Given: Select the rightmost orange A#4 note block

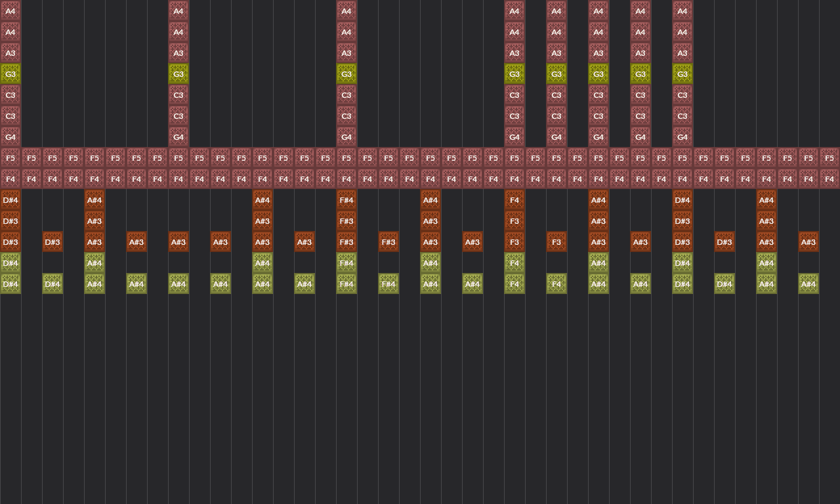Looking at the screenshot, I should [766, 199].
